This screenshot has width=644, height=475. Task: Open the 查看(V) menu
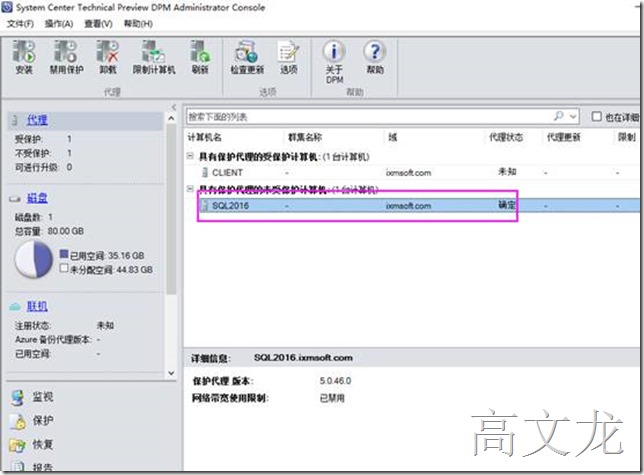[98, 24]
